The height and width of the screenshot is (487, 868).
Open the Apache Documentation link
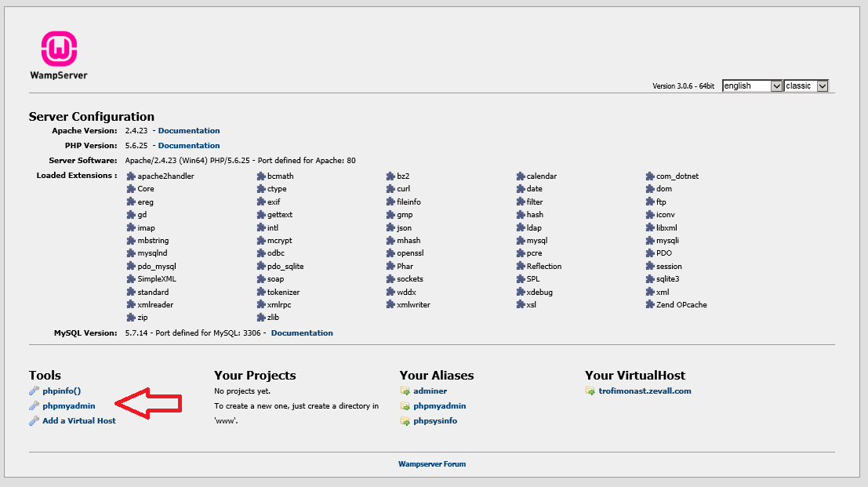point(188,130)
